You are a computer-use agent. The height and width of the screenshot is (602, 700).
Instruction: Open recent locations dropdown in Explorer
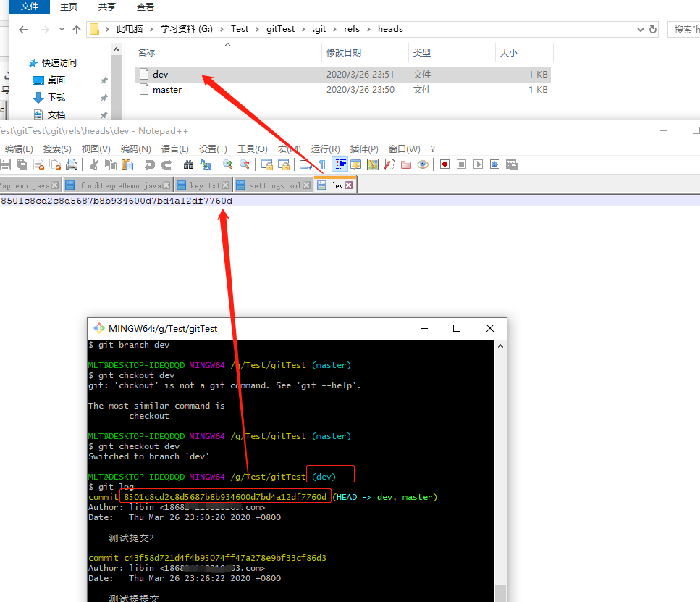pos(62,30)
